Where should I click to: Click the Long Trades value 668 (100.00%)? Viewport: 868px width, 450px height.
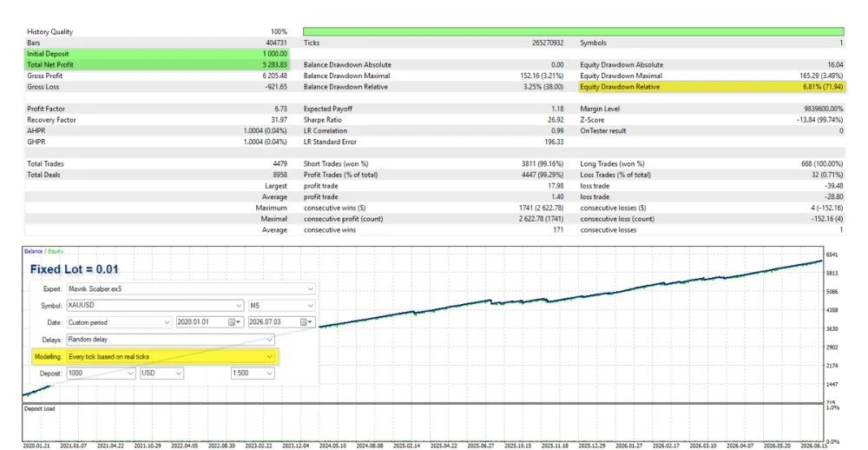coord(821,164)
